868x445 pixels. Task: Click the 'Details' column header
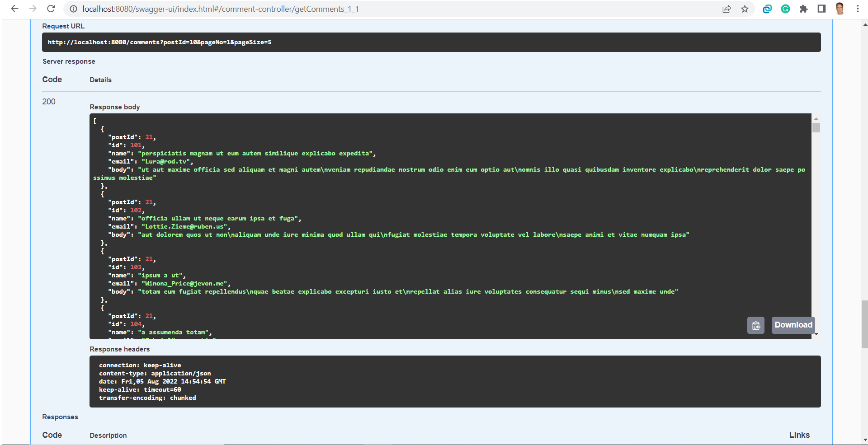point(100,80)
